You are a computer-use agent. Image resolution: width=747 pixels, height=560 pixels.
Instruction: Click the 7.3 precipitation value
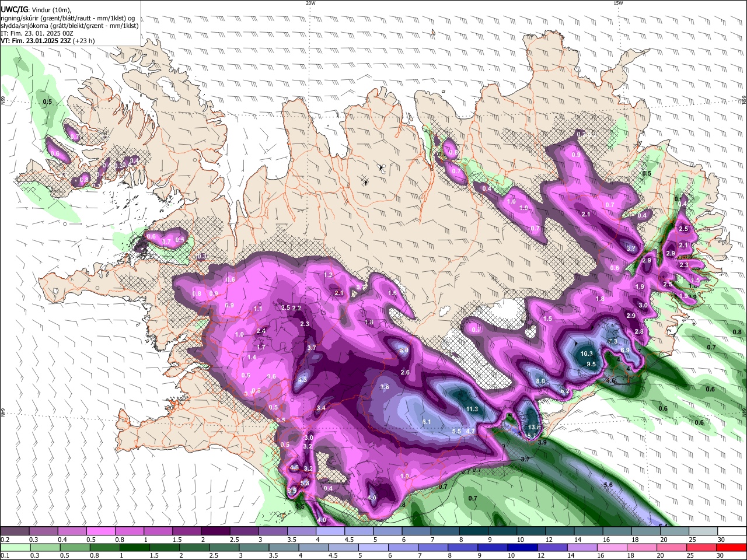pyautogui.click(x=613, y=341)
